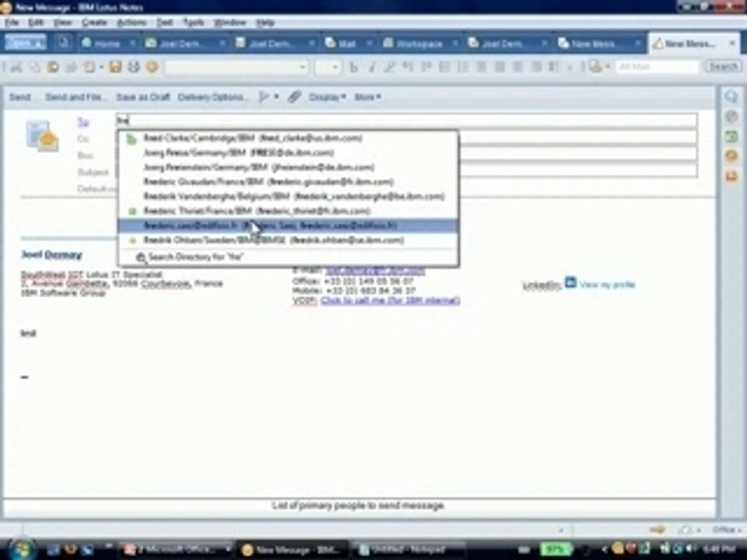Open the Actions menu
This screenshot has height=560, width=747.
tap(132, 23)
